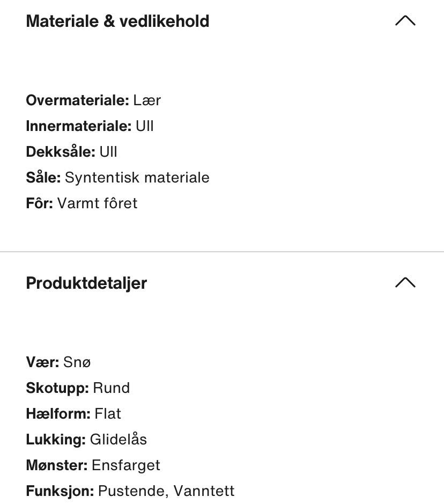Click the Såle label text
Screen dimensions: 444x504
43,178
